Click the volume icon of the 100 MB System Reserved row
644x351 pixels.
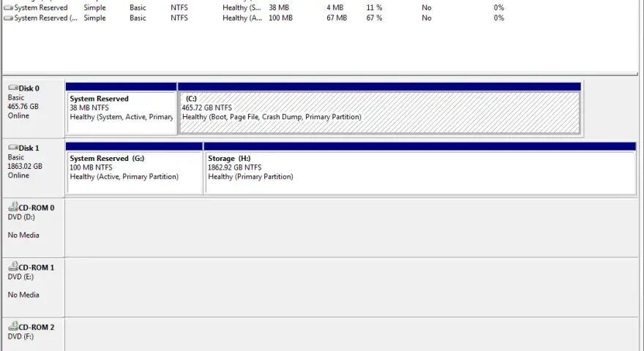coord(8,18)
